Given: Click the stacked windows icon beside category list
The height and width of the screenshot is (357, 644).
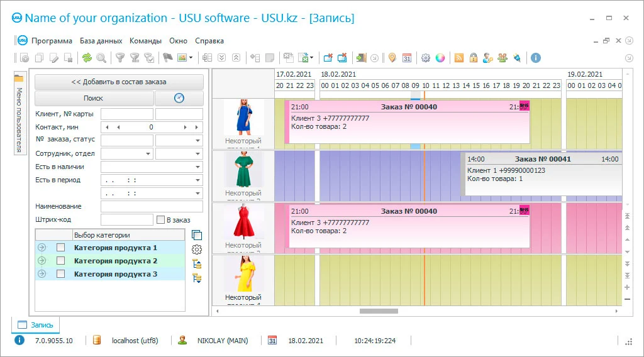Looking at the screenshot, I should pyautogui.click(x=197, y=235).
